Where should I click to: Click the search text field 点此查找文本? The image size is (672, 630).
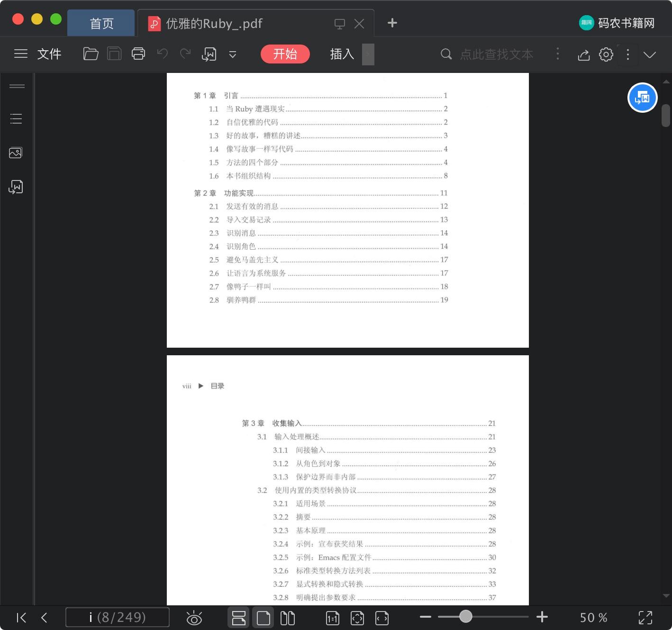(x=497, y=54)
